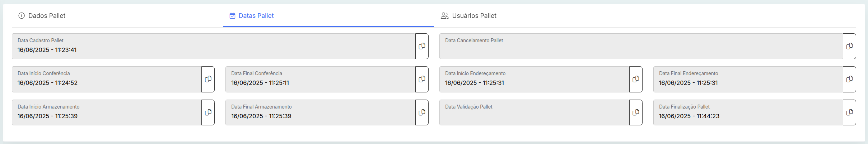Copy the Data Início Conferência value
This screenshot has height=144, width=868.
point(208,79)
